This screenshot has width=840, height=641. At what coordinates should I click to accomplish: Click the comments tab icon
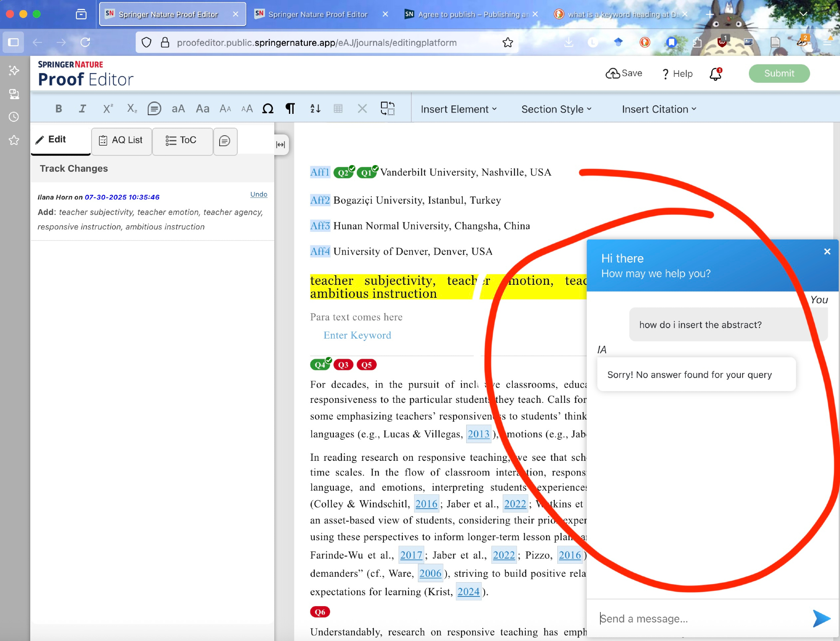[x=225, y=141]
